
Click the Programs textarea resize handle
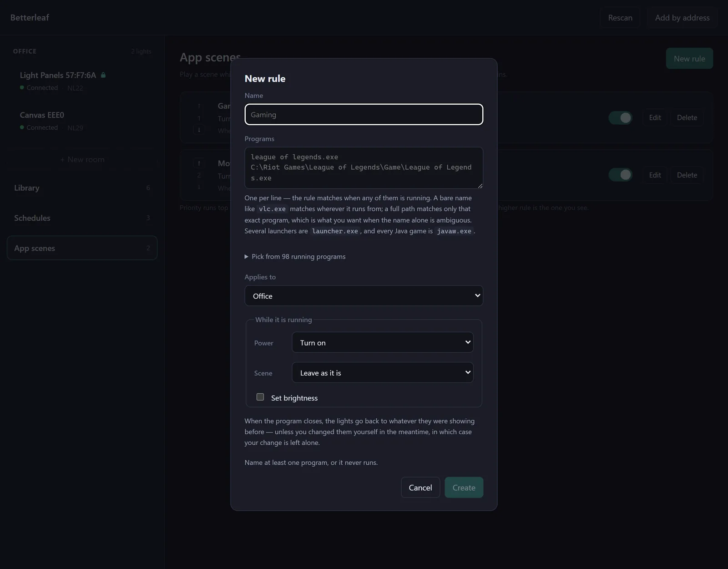tap(480, 185)
